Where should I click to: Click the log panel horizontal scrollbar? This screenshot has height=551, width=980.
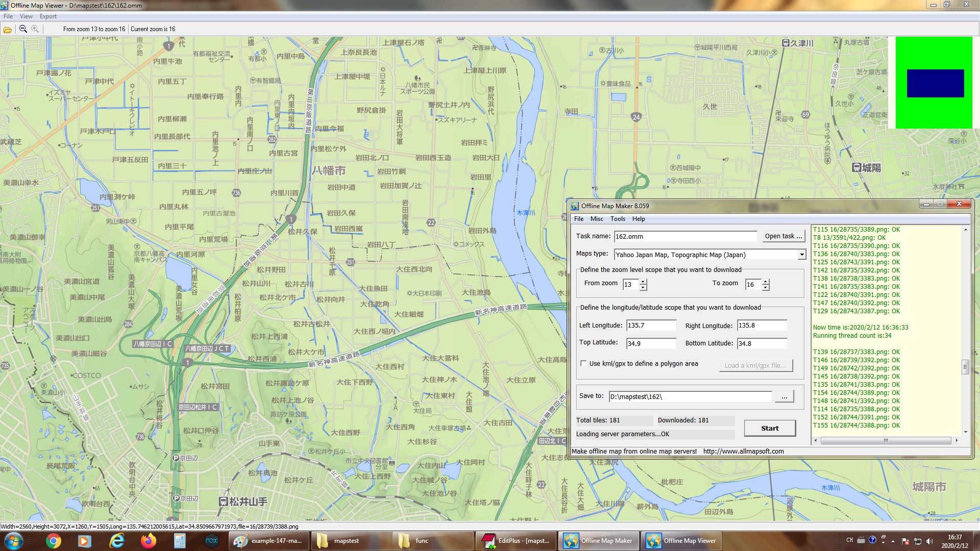(x=886, y=440)
